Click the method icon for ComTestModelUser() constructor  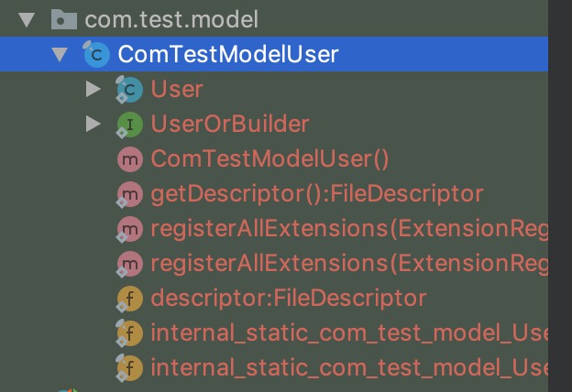point(128,158)
